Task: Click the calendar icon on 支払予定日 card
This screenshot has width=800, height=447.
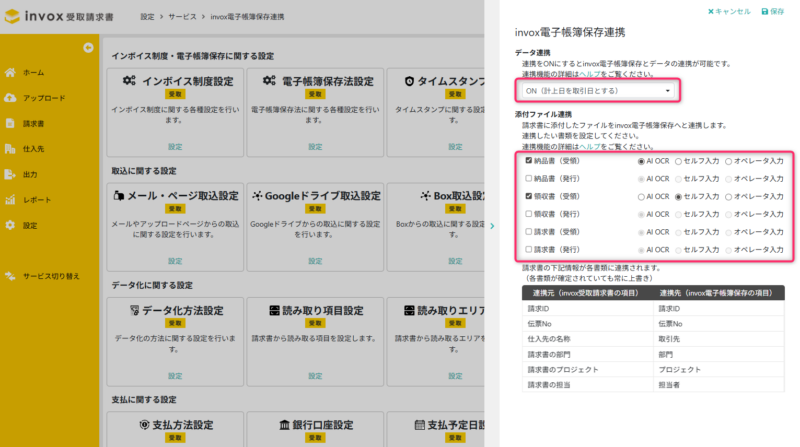Action: click(419, 425)
